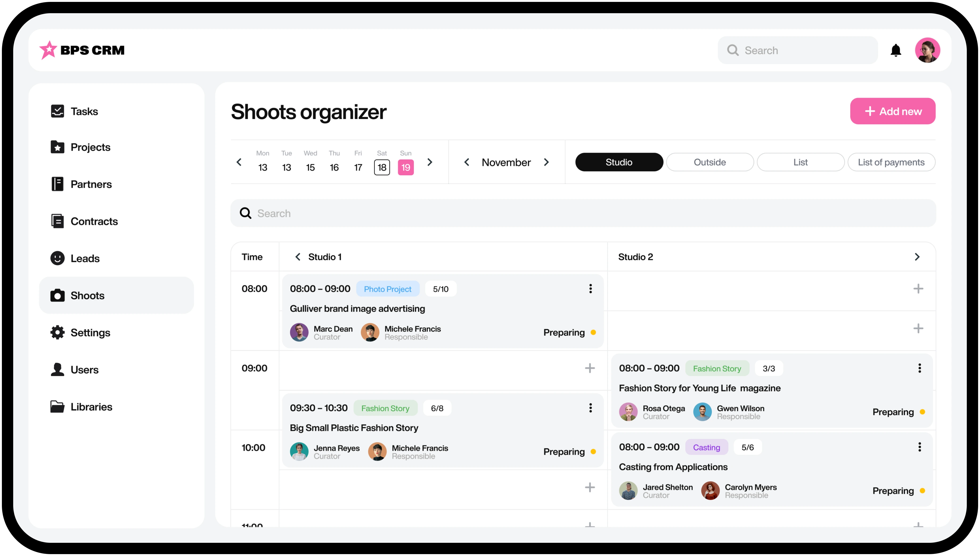Image resolution: width=980 pixels, height=556 pixels.
Task: Click the Users person icon
Action: point(57,369)
